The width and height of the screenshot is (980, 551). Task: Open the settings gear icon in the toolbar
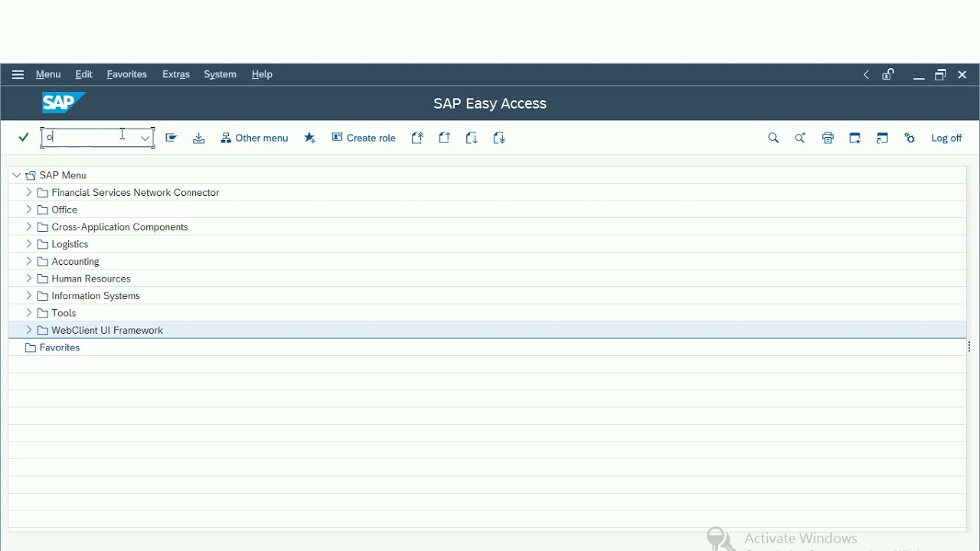coord(910,138)
